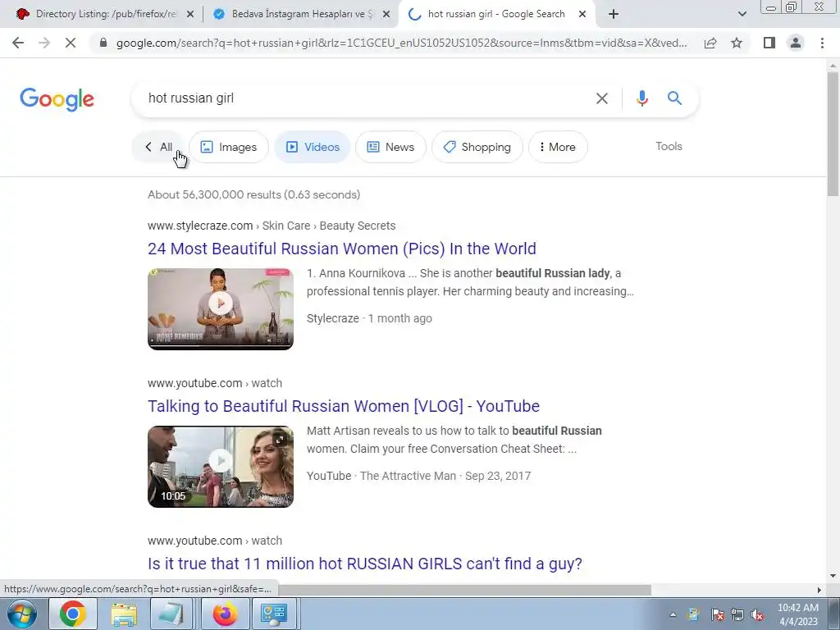Image resolution: width=840 pixels, height=630 pixels.
Task: Open the Windows Start menu
Action: [x=21, y=614]
